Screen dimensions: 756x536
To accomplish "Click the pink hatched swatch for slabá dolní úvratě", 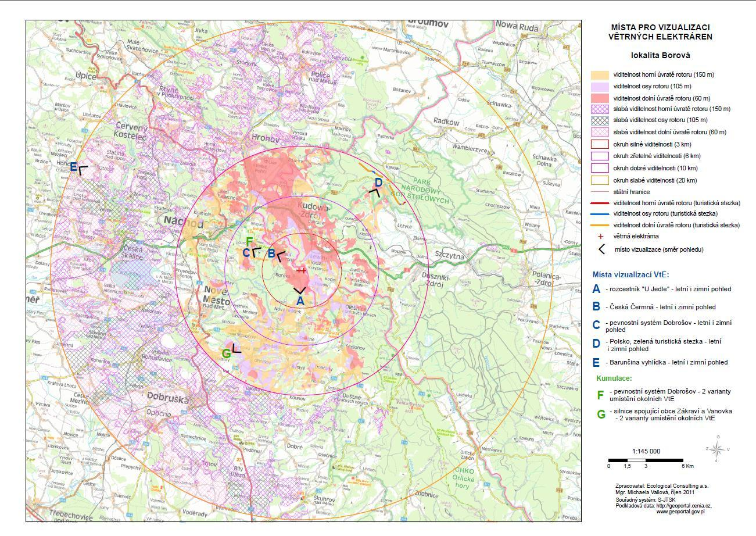I will (x=600, y=132).
